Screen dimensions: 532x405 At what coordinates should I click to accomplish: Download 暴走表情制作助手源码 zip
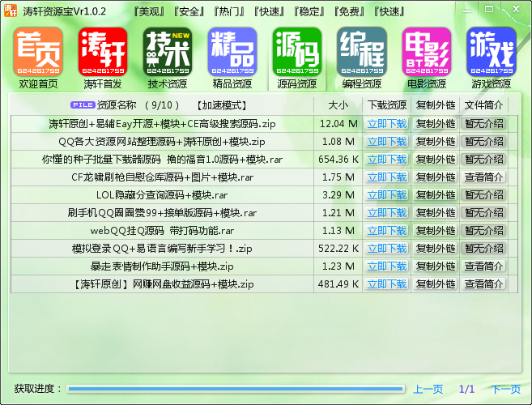[387, 266]
